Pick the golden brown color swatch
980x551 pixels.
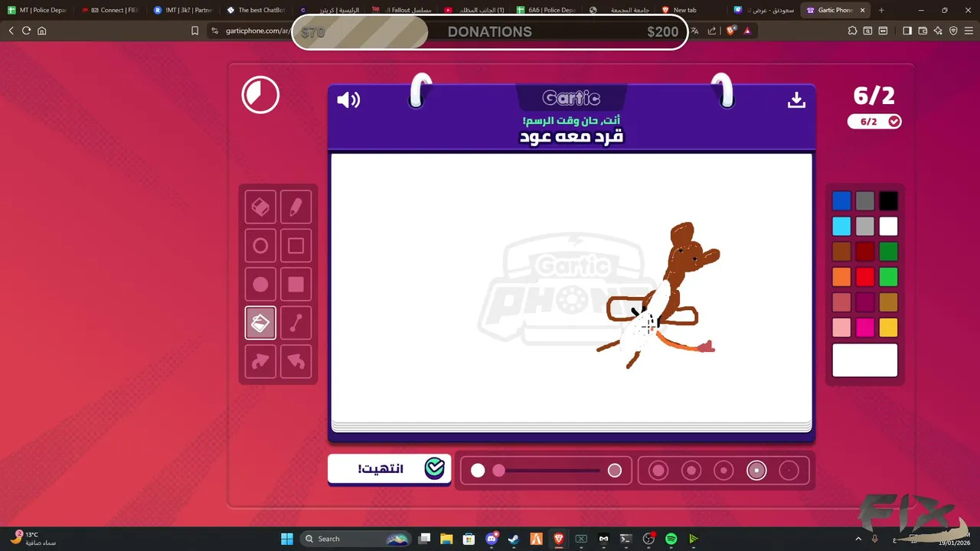888,302
